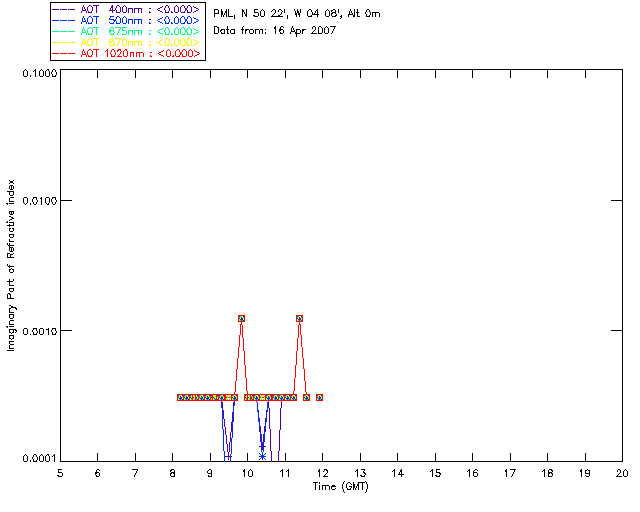This screenshot has width=640, height=512.
Task: Click the AOT 870nm legend entry
Action: (126, 42)
